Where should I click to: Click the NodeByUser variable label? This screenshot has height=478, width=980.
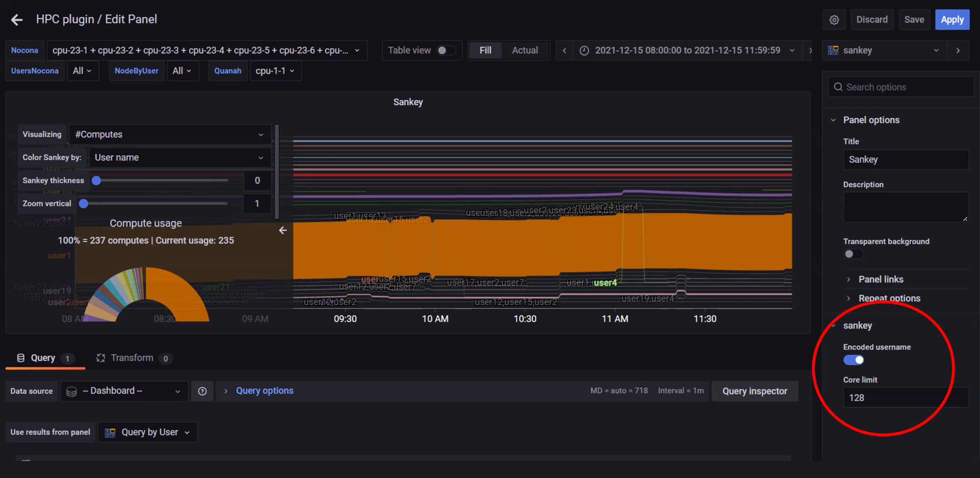click(136, 71)
